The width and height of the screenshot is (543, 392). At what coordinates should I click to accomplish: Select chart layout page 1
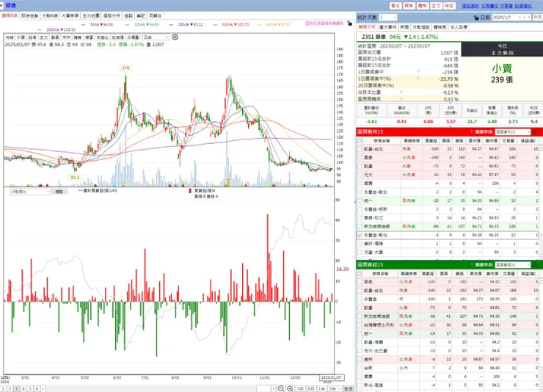pos(3,389)
